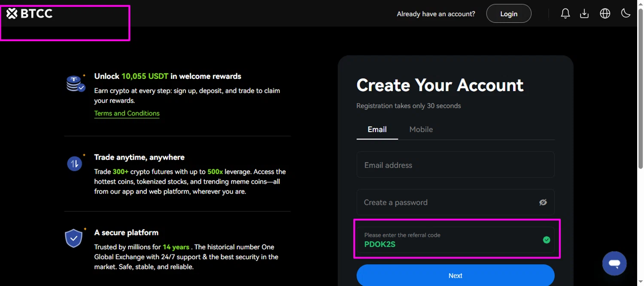Click the Next button
This screenshot has height=286, width=644.
pyautogui.click(x=456, y=275)
